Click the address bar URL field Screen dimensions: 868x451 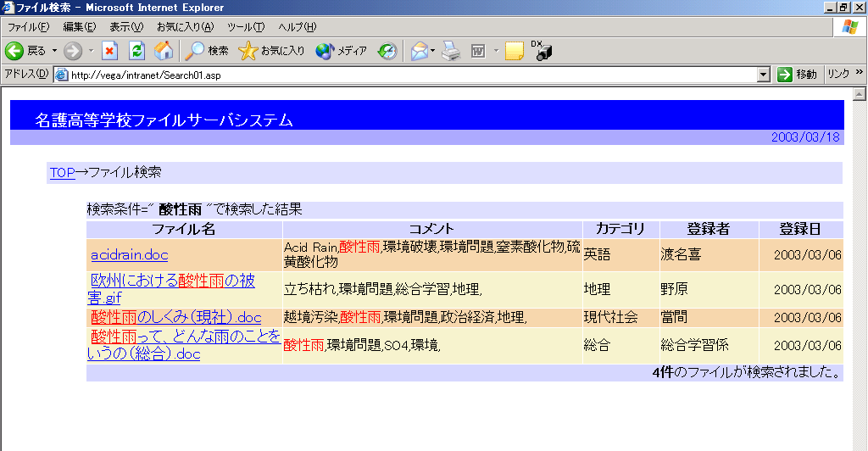tap(413, 75)
